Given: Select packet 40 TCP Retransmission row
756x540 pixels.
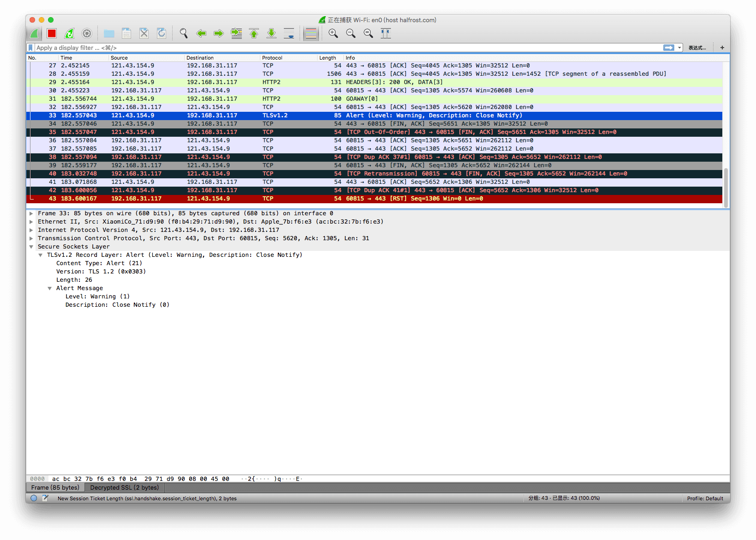Looking at the screenshot, I should pyautogui.click(x=374, y=174).
